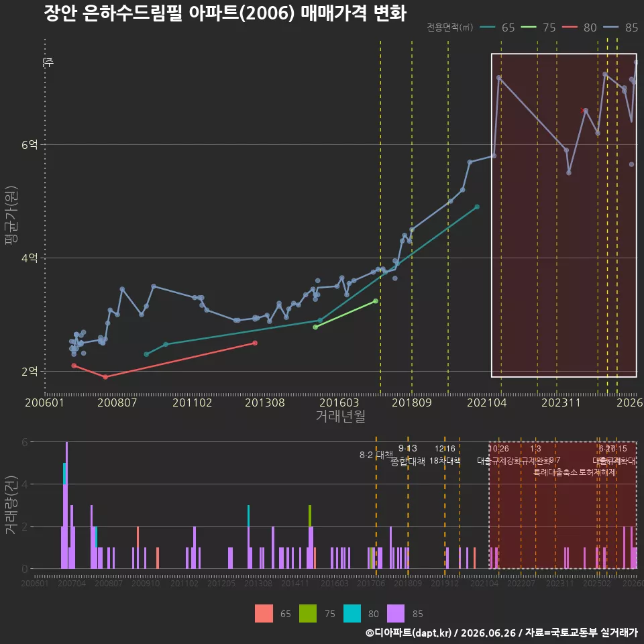
Task: Click the 토허제해제 annotation label
Action: (x=598, y=472)
